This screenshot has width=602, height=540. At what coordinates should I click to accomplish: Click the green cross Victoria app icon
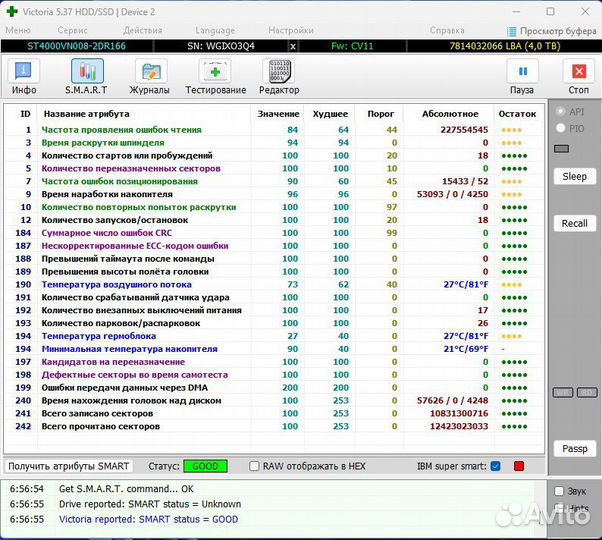pos(12,12)
